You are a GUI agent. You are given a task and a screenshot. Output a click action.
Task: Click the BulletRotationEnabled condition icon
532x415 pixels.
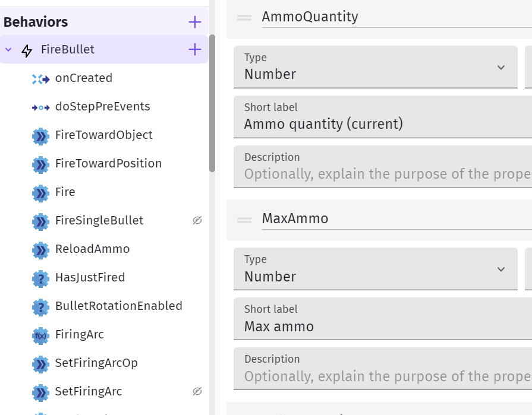point(40,308)
